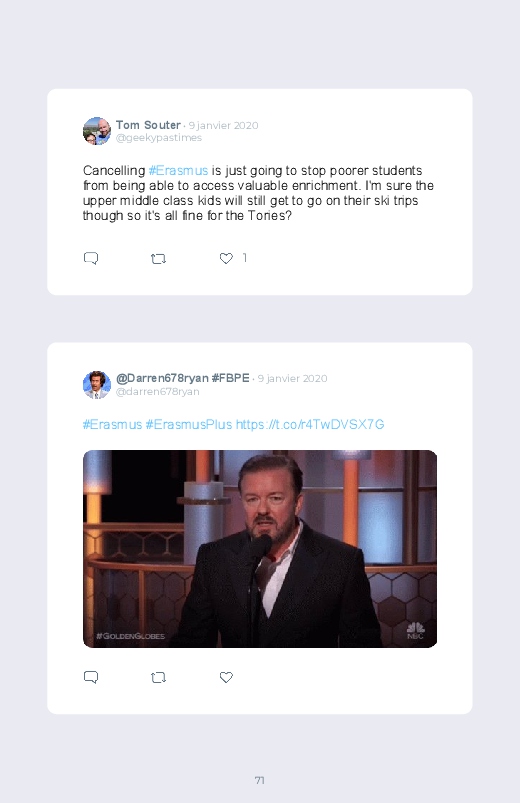Open the #ErasmusPlus hashtag

[189, 425]
